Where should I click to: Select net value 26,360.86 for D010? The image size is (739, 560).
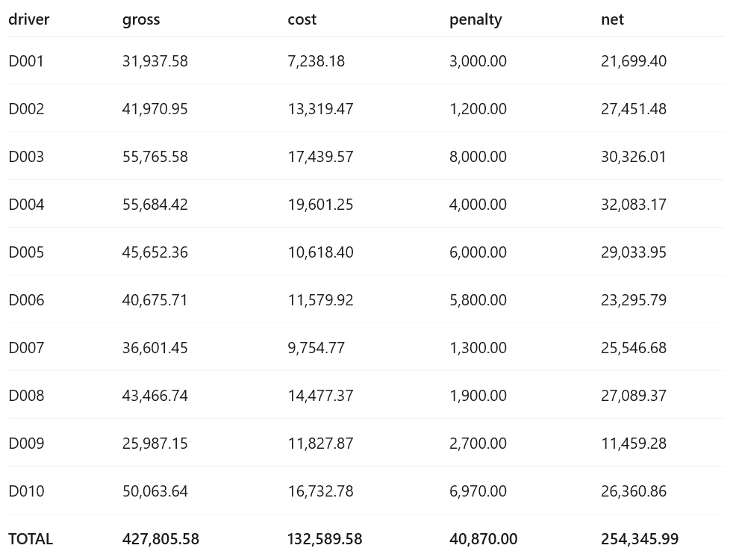point(634,491)
